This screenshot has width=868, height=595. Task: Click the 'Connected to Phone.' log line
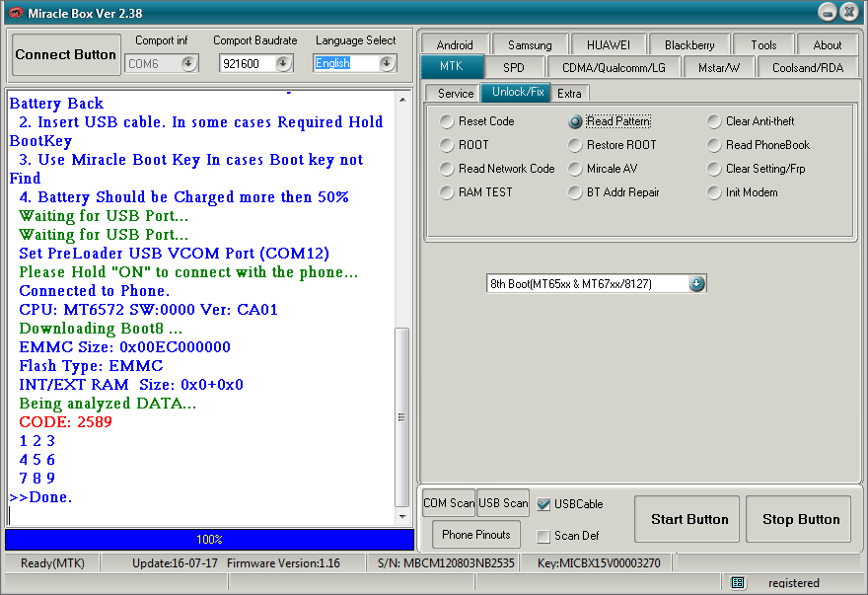[94, 291]
